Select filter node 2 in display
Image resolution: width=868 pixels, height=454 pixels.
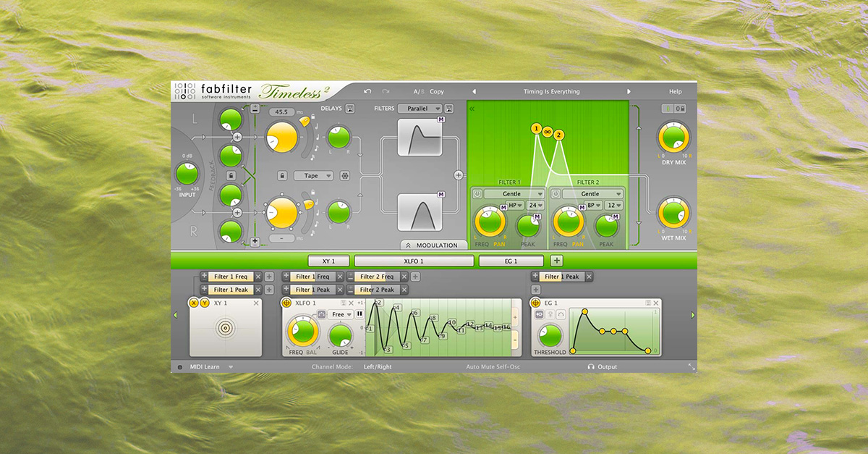559,134
